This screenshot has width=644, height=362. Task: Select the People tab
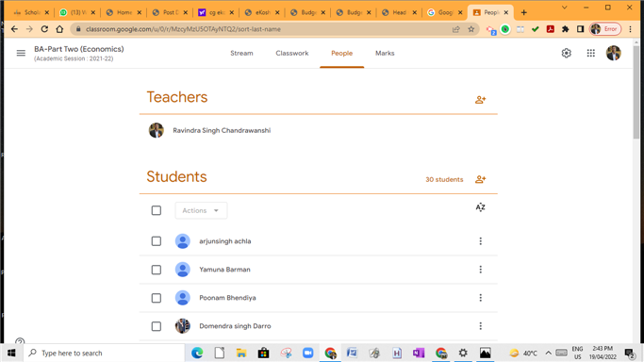[341, 54]
